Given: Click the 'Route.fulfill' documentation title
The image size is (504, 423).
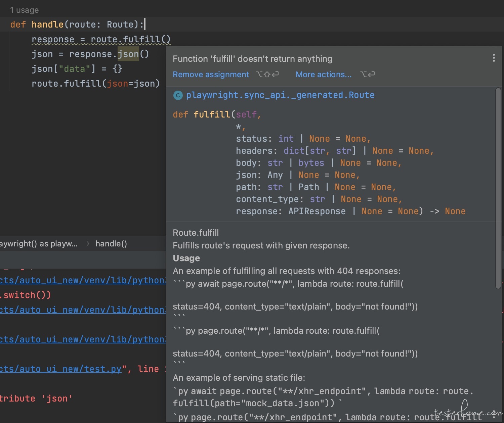Looking at the screenshot, I should click(196, 233).
